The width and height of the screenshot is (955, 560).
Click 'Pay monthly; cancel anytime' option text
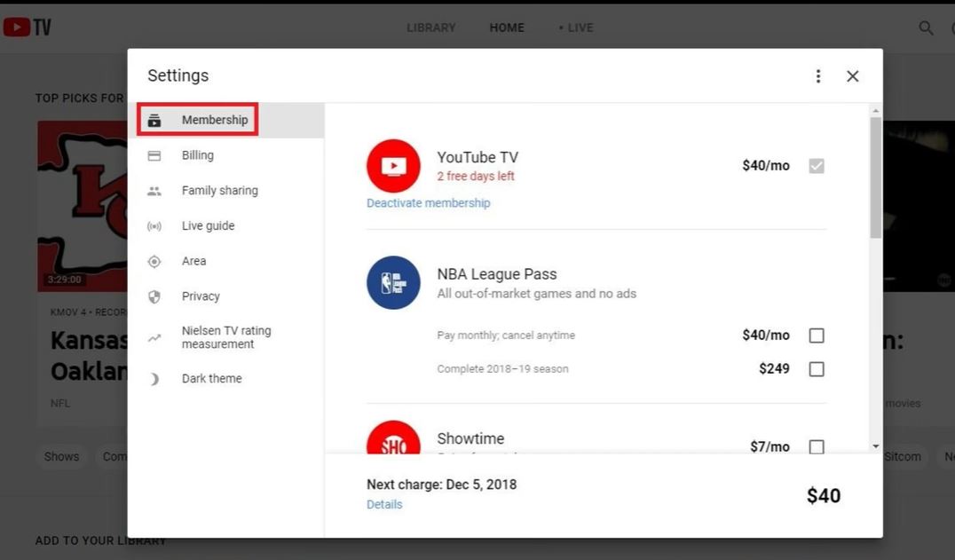click(506, 335)
